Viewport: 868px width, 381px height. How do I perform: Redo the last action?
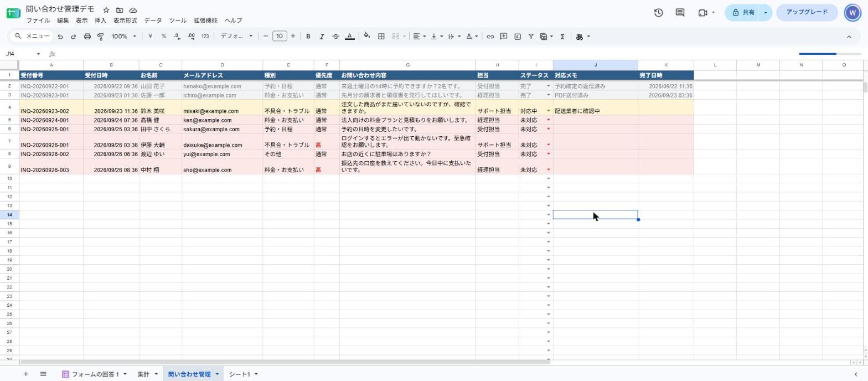point(73,37)
